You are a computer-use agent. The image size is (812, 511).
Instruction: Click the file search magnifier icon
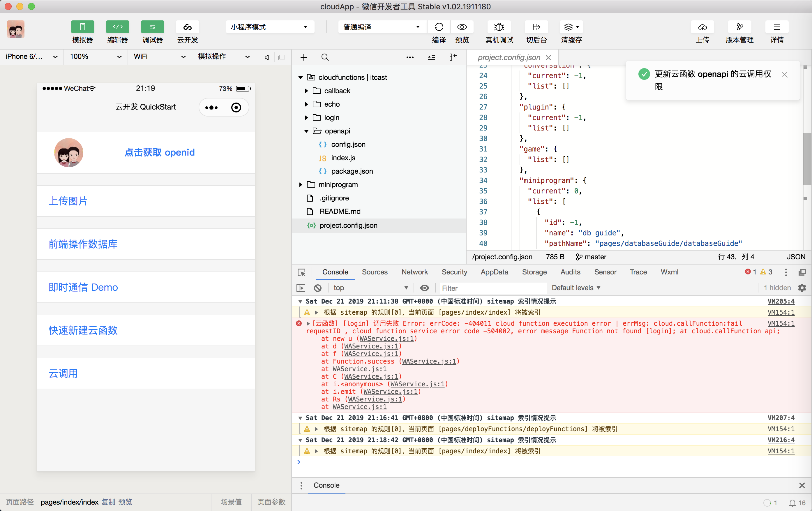325,57
